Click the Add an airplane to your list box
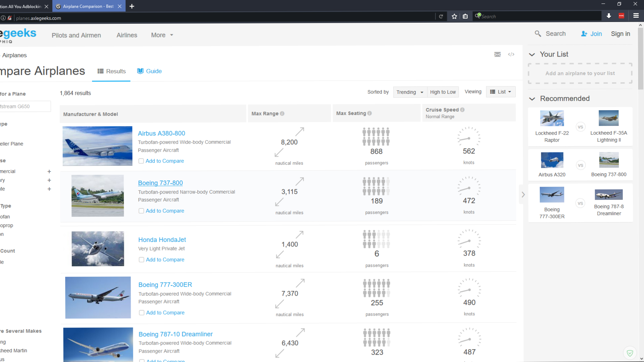644x362 pixels. [580, 74]
